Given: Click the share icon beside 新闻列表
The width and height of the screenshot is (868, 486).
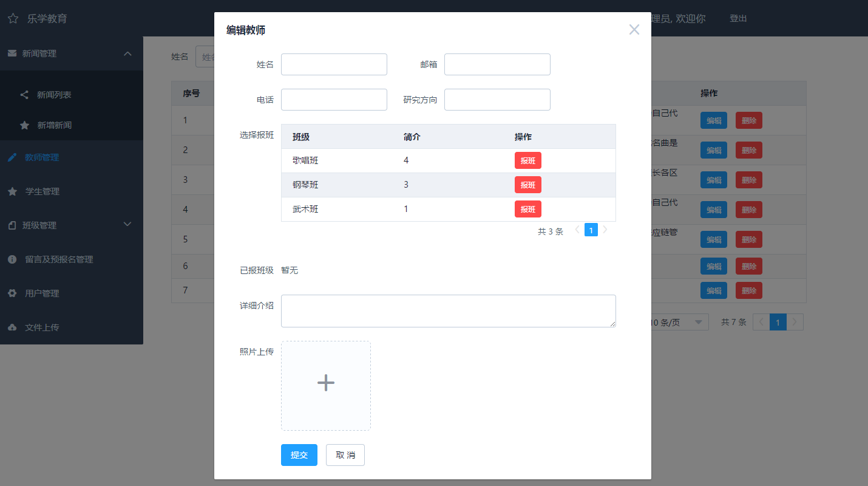Looking at the screenshot, I should pyautogui.click(x=24, y=95).
